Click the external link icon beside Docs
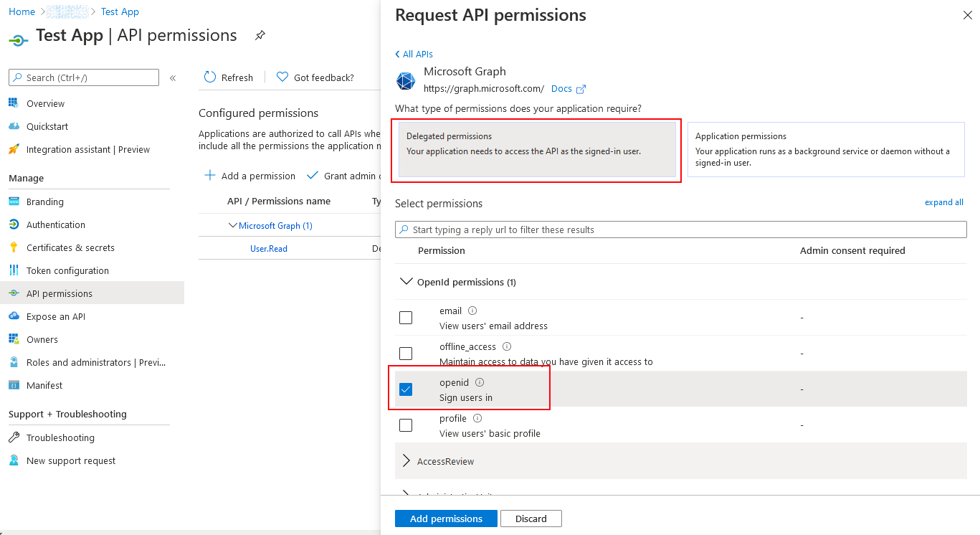Image resolution: width=980 pixels, height=535 pixels. point(581,89)
